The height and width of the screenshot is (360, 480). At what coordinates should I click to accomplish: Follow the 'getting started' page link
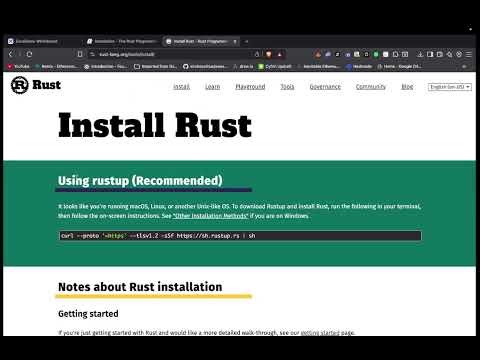[x=320, y=333]
